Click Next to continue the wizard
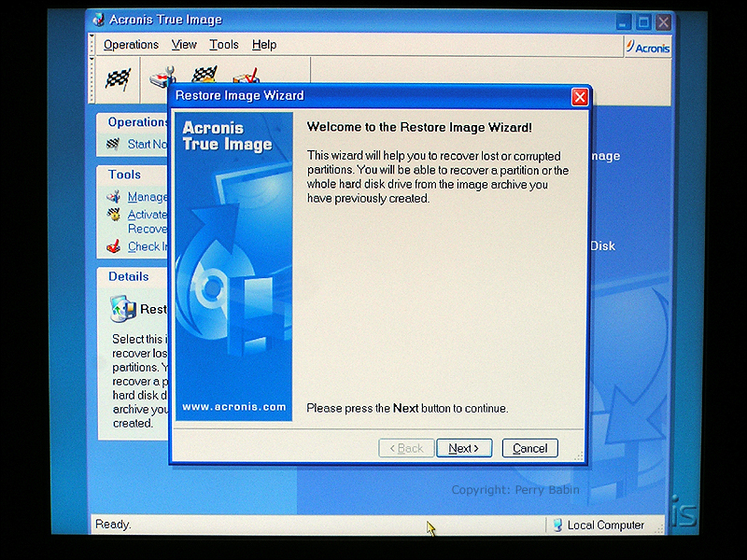 (x=464, y=448)
